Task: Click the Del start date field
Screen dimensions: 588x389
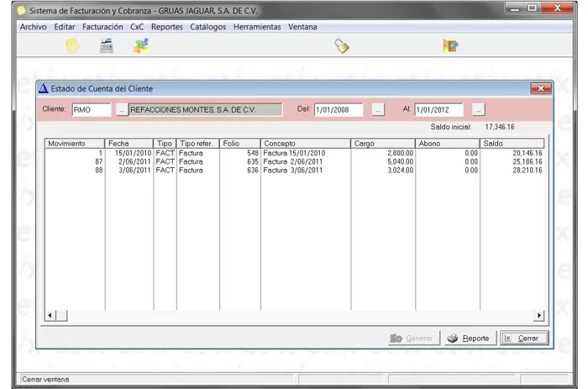Action: coord(339,110)
